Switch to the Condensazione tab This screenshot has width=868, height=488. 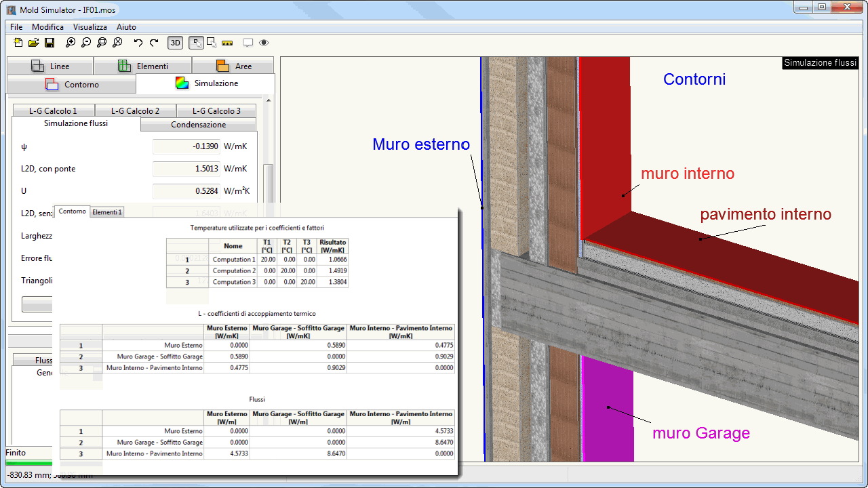[199, 125]
